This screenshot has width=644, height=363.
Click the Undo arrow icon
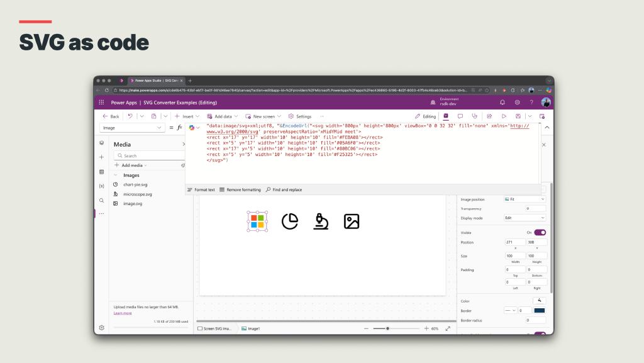pos(130,116)
